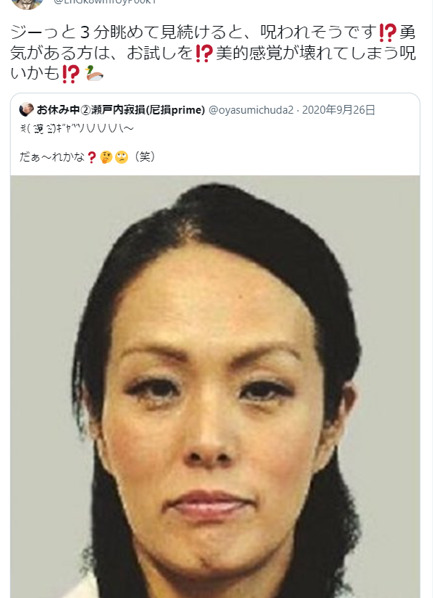Click the red ⁉ emoji after 呪われそうです
433x598 pixels.
(x=388, y=33)
